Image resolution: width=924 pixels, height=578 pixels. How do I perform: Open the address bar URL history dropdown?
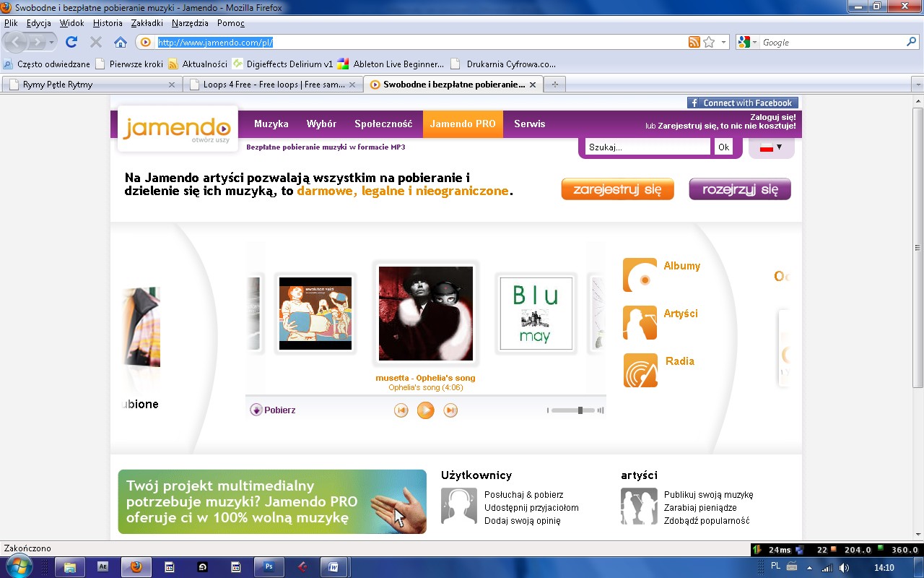pyautogui.click(x=724, y=42)
